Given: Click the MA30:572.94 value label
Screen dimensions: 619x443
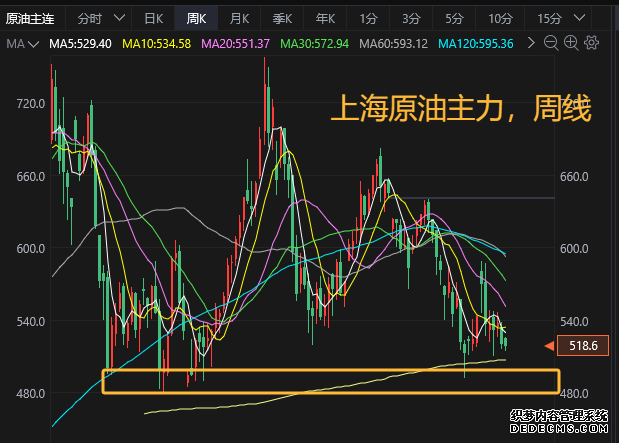Looking at the screenshot, I should [x=314, y=43].
